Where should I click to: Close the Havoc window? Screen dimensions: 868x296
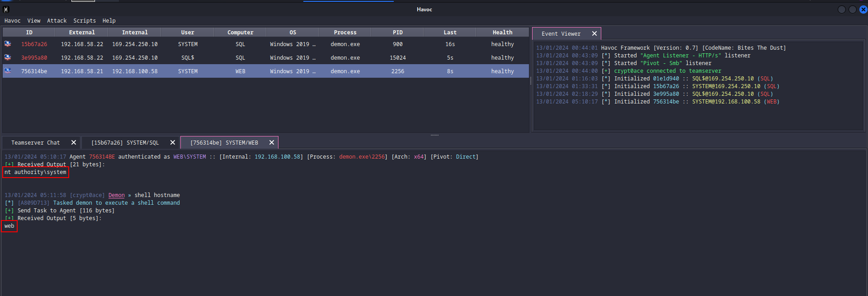pyautogui.click(x=863, y=9)
